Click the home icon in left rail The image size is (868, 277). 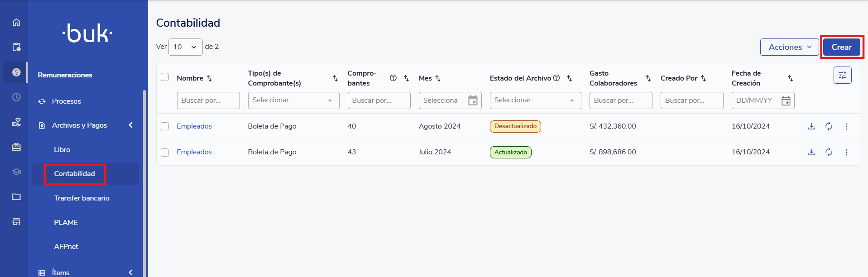coord(16,22)
